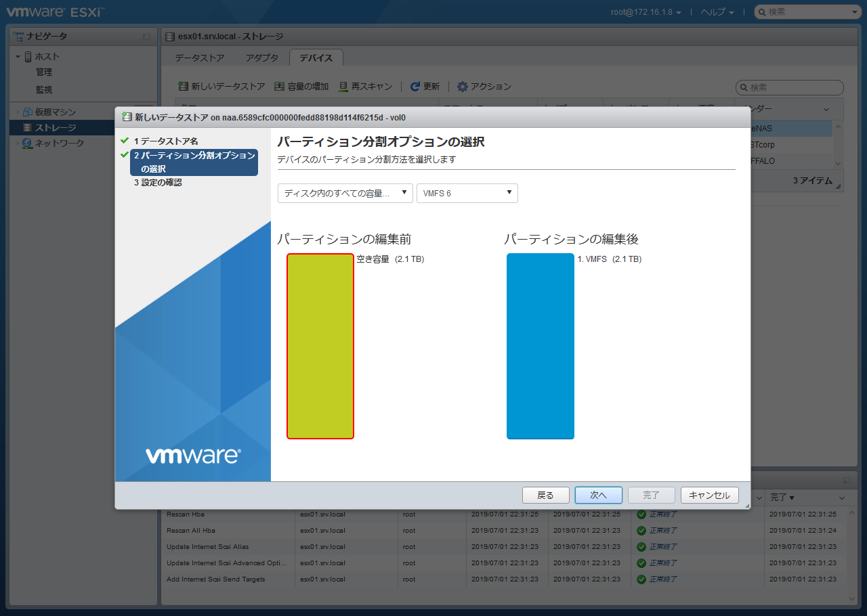Click the green check mark beside データストア名
867x616 pixels.
(x=124, y=141)
